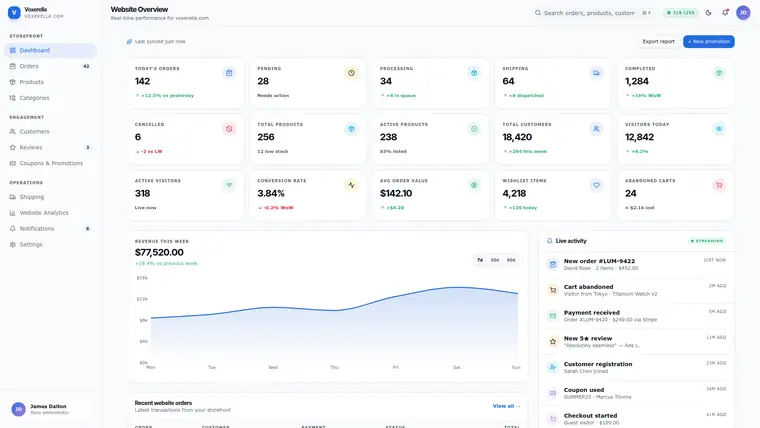The image size is (760, 428).
Task: Click the Active Visitors icon
Action: pos(229,185)
